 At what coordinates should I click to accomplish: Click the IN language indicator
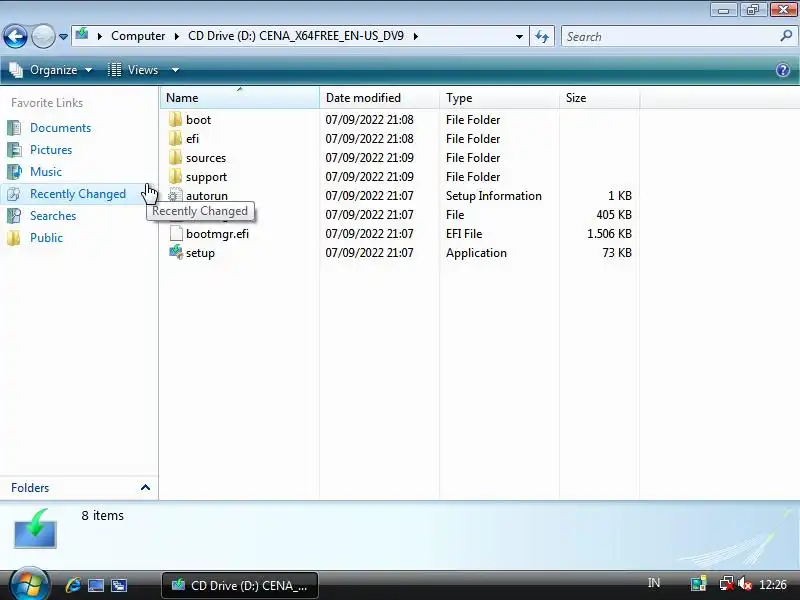654,583
